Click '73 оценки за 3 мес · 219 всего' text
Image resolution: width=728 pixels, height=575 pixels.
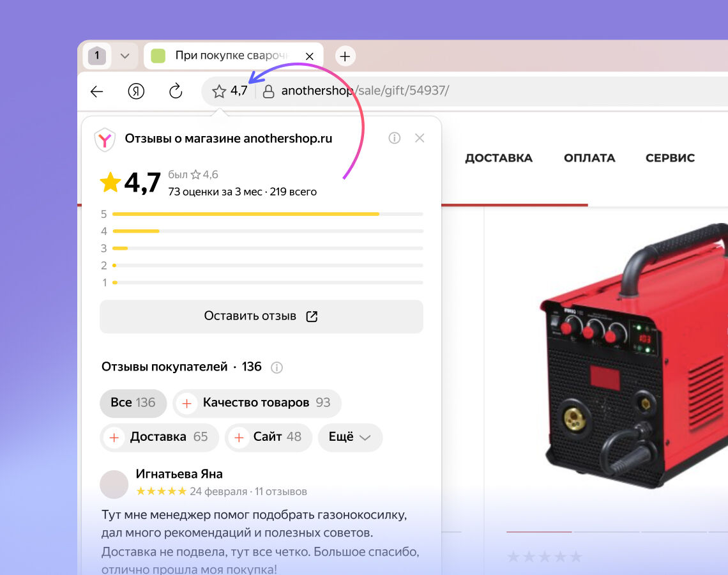(x=243, y=192)
